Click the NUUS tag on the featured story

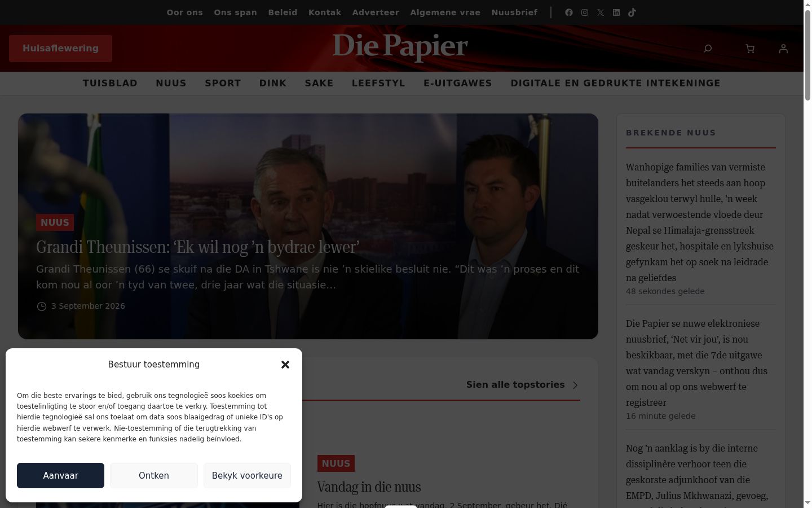pyautogui.click(x=55, y=222)
